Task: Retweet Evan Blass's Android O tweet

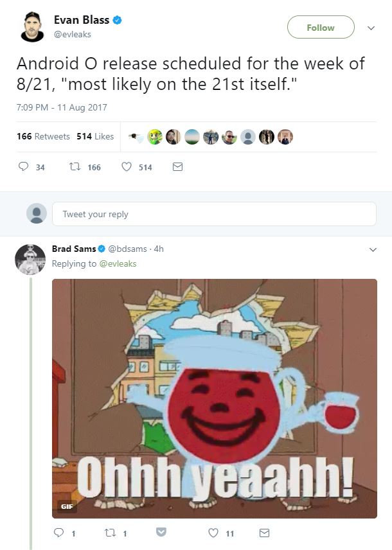Action: [75, 167]
